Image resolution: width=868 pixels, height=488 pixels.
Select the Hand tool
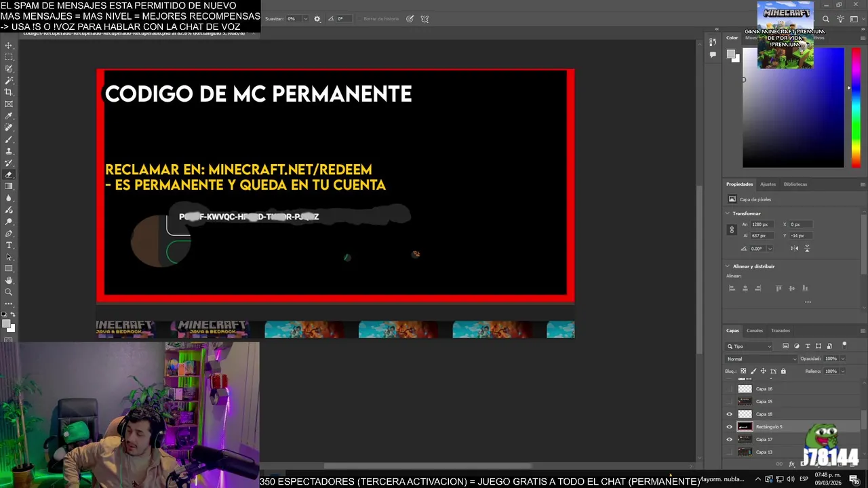[9, 281]
